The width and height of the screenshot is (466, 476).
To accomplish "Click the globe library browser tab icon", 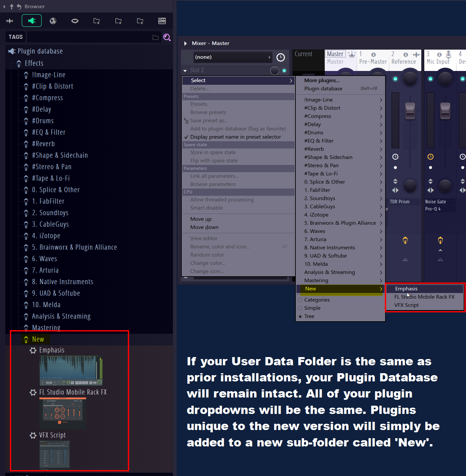I will tap(53, 21).
